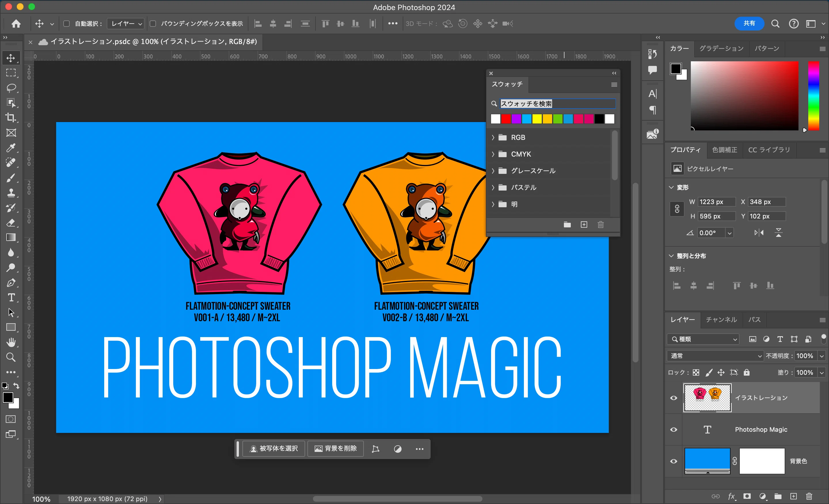Viewport: 829px width, 504px height.
Task: Open the レイヤー auto-select dropdown
Action: pyautogui.click(x=126, y=24)
